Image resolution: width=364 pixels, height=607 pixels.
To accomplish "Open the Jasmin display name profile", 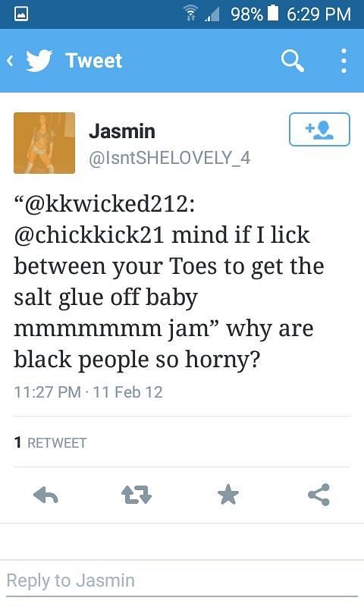I will tap(122, 131).
